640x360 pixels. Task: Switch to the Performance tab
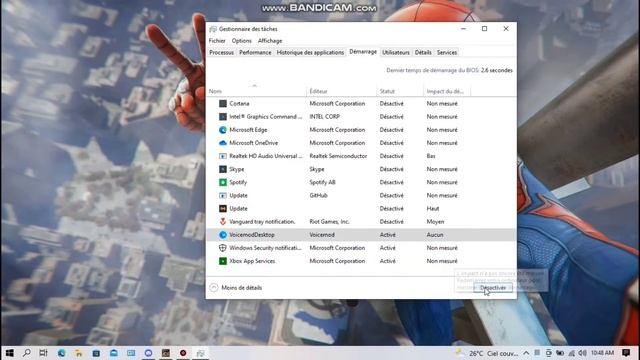[x=255, y=53]
